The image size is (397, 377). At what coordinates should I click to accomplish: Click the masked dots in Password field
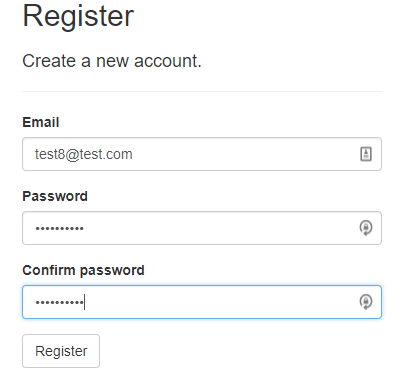tap(60, 229)
